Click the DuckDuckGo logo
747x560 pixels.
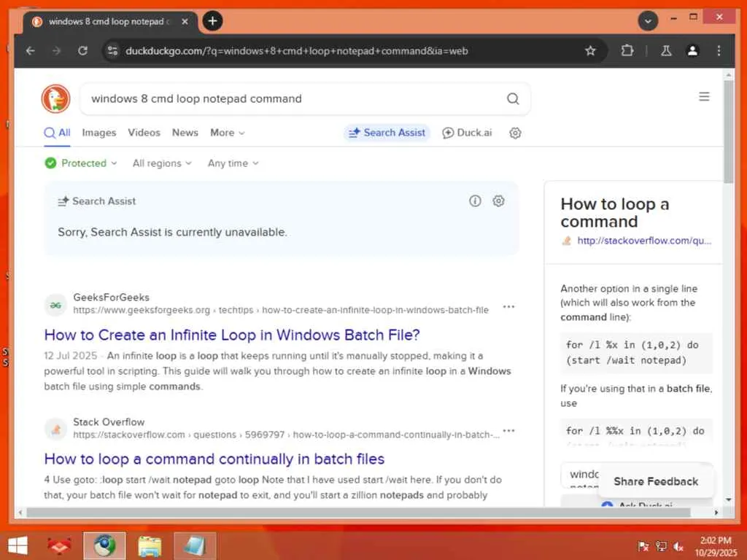coord(55,98)
